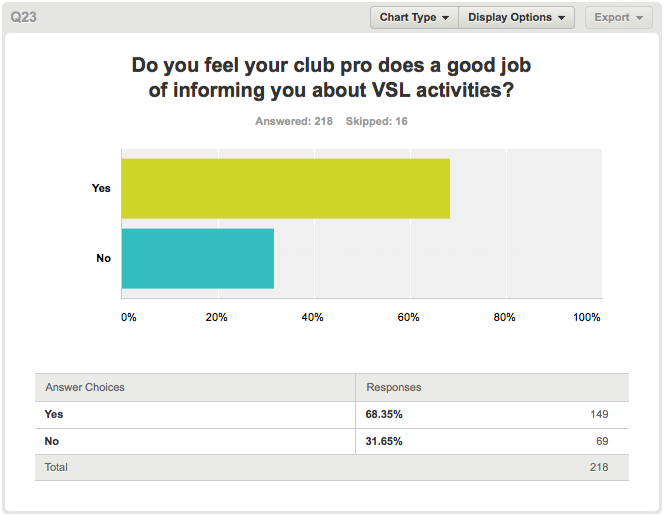
Task: Click the Yes axis label
Action: click(101, 188)
